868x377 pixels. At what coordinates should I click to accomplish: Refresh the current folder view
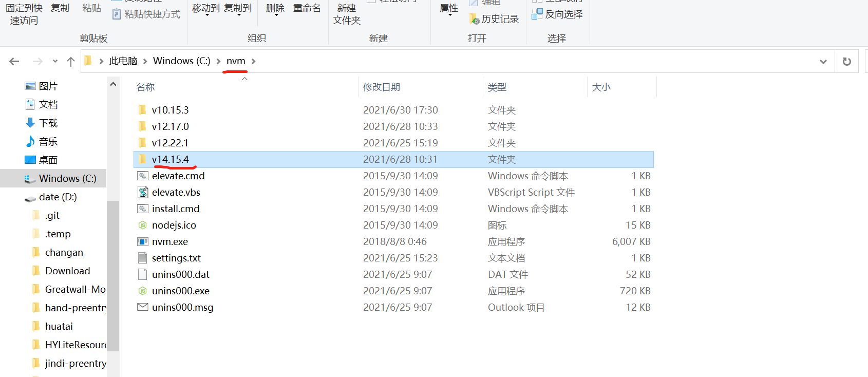[x=846, y=62]
